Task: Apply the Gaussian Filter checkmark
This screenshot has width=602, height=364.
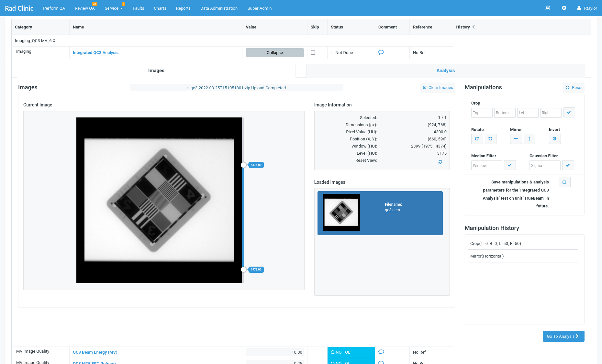Action: click(x=568, y=165)
